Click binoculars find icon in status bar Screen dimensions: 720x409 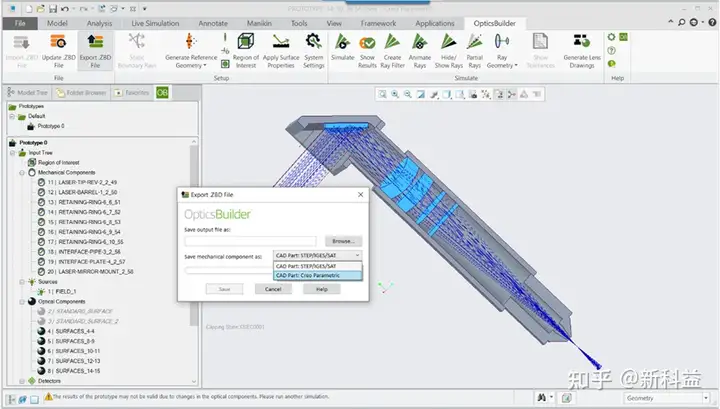pos(542,398)
